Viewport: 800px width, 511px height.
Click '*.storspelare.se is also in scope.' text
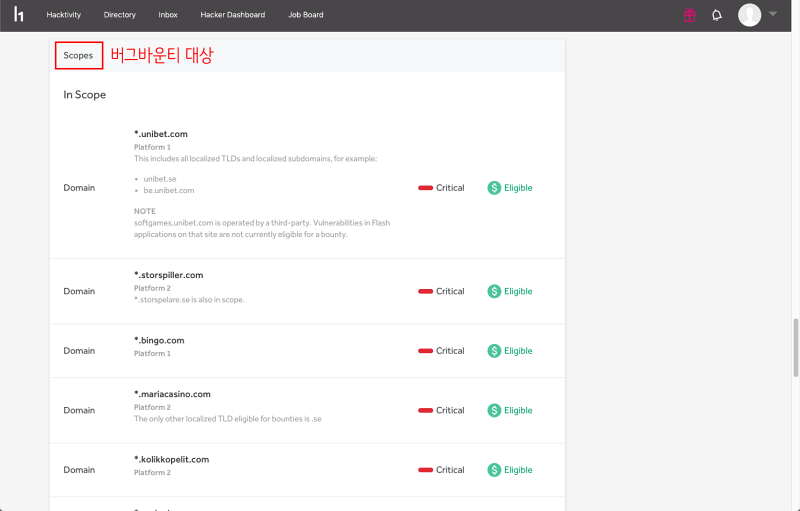[x=189, y=300]
